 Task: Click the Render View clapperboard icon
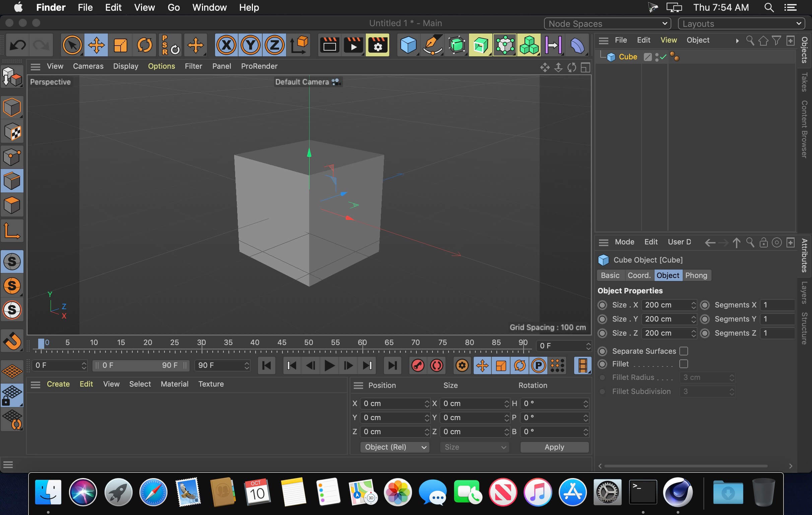click(x=329, y=45)
